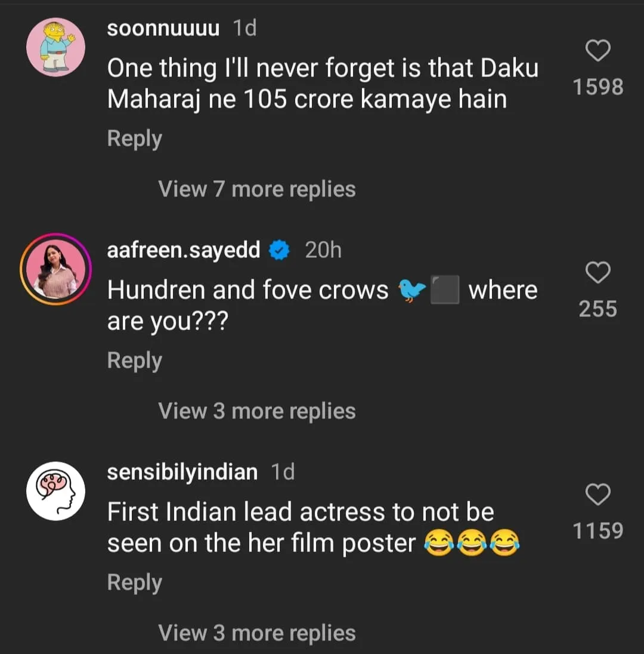Image resolution: width=644 pixels, height=654 pixels.
Task: Open sensibilyindian's brain logo avatar
Action: click(x=56, y=491)
